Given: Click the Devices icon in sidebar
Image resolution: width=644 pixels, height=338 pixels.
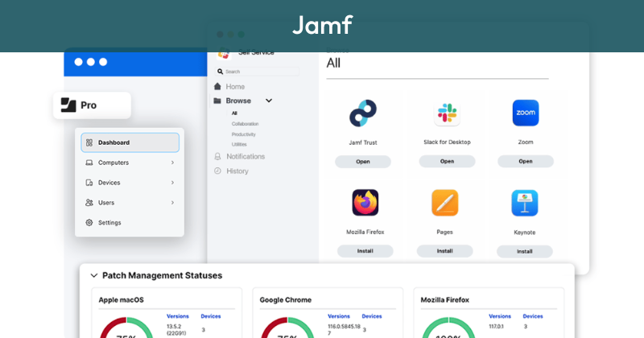Looking at the screenshot, I should click(x=89, y=183).
